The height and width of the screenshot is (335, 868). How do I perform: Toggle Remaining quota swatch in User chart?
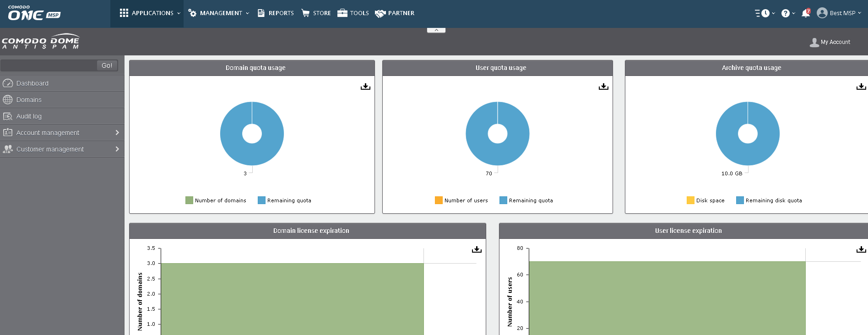(x=503, y=200)
